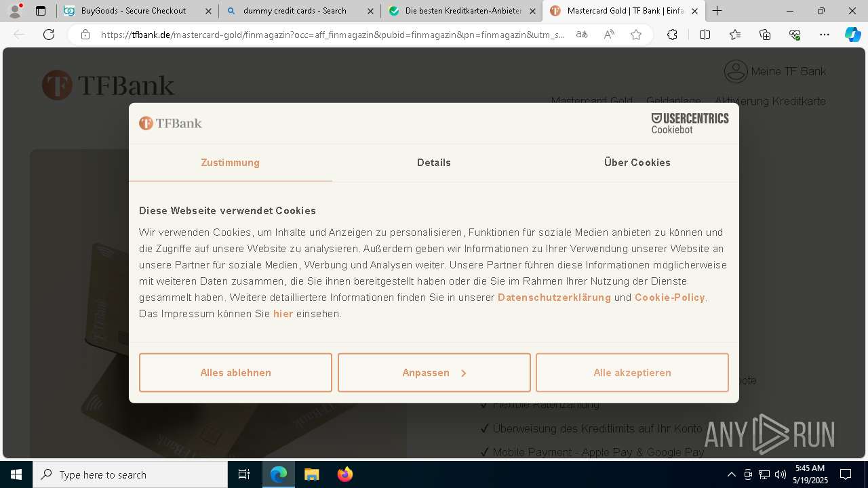868x488 pixels.
Task: Open Cookie-Policy link
Action: (670, 298)
